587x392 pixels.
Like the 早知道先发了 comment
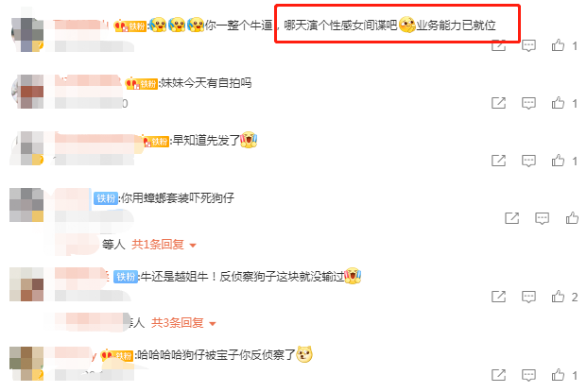[x=558, y=161]
